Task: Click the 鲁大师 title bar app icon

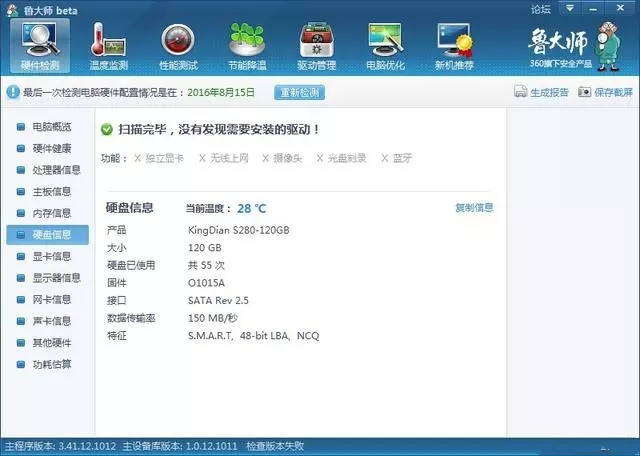Action: coord(12,10)
